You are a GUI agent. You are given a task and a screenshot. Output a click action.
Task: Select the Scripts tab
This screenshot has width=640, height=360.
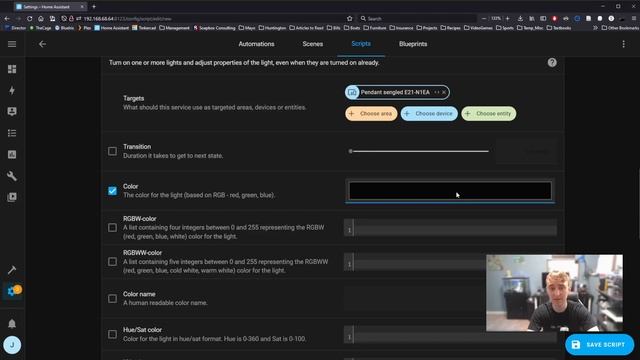coord(361,44)
